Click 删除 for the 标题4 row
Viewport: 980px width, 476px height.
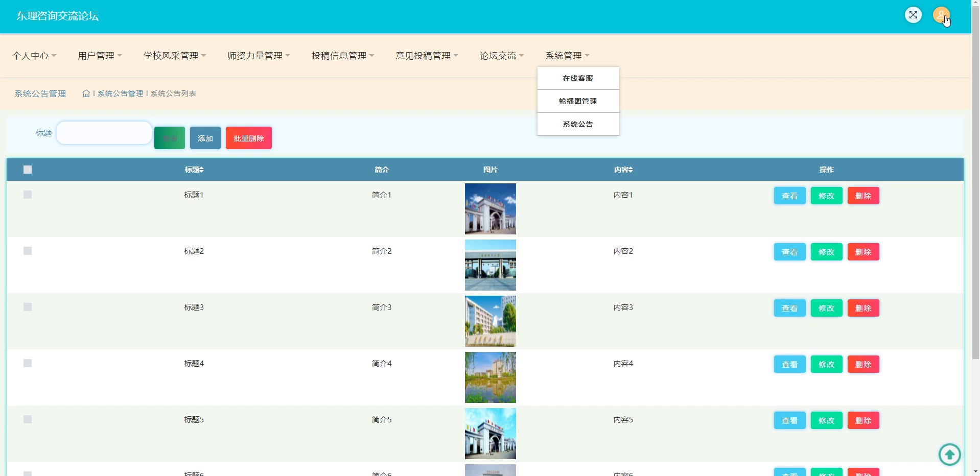click(863, 364)
